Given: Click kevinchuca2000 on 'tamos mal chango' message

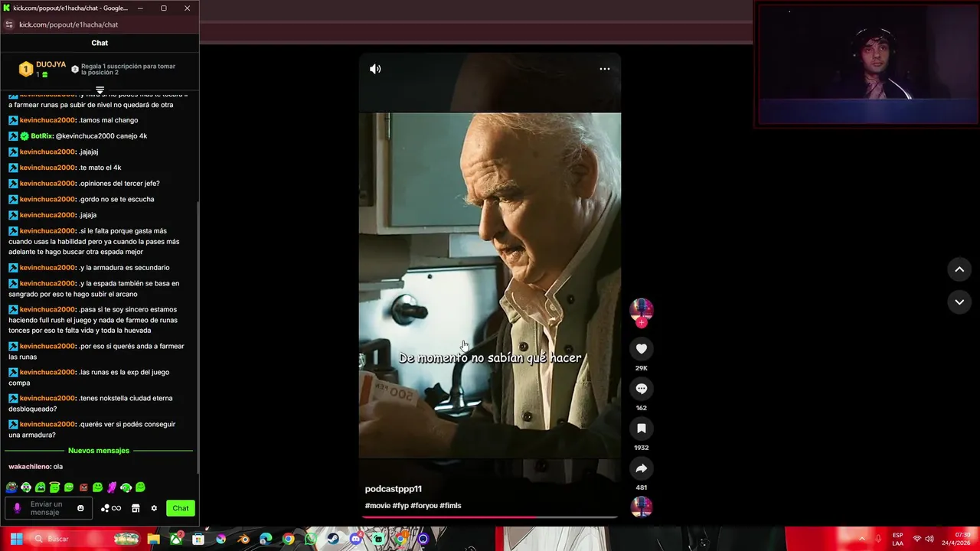Looking at the screenshot, I should (47, 120).
